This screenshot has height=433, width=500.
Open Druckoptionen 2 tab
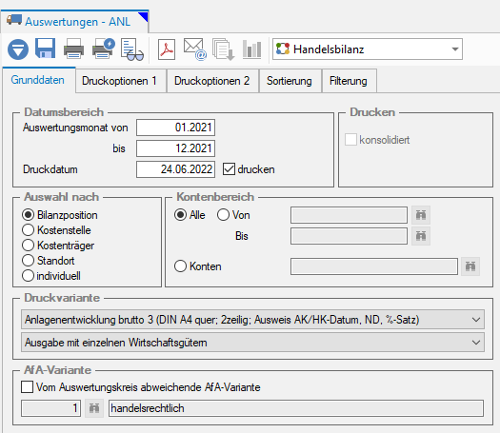212,81
